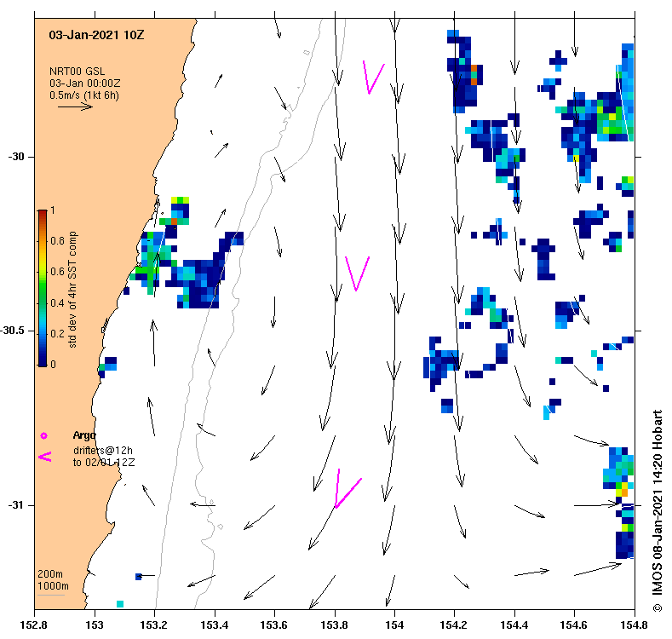Viewport: 672px width, 639px height.
Task: Click the '154' longitude axis label
Action: click(x=394, y=625)
